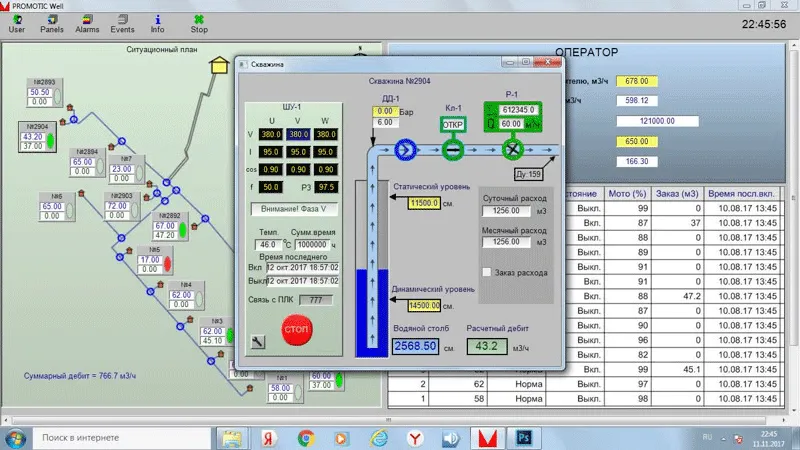The width and height of the screenshot is (800, 450).
Task: Click the red СТОП button
Action: pos(296,329)
